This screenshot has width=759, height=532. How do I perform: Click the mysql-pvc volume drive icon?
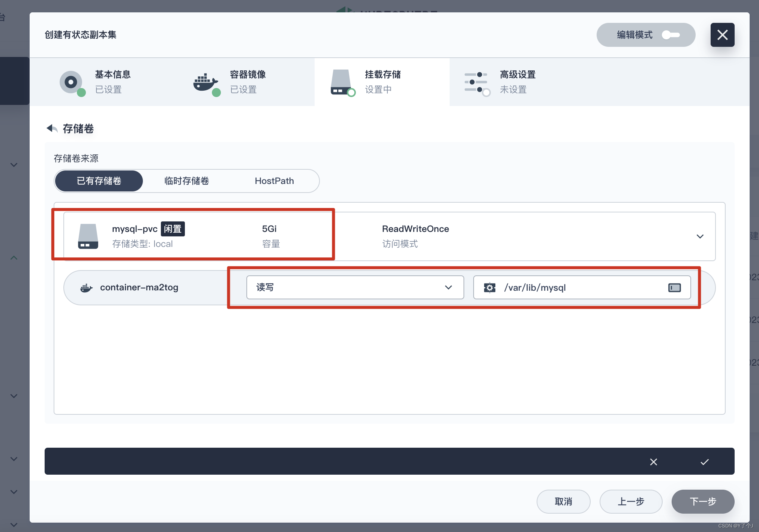pyautogui.click(x=88, y=236)
